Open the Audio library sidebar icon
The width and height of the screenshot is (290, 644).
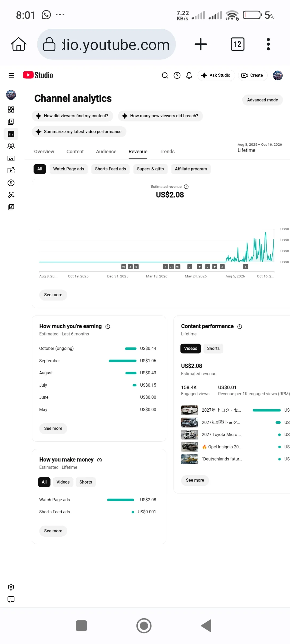coord(11,207)
